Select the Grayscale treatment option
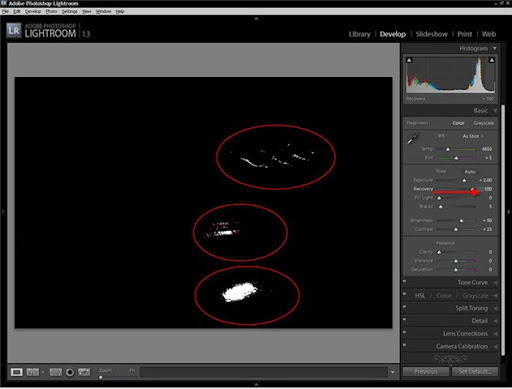 click(x=483, y=123)
